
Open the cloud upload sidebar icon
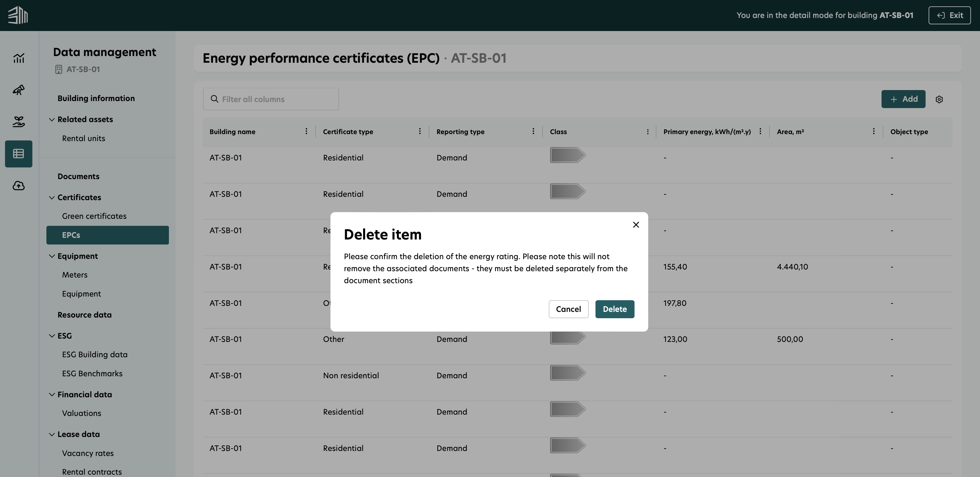(x=19, y=185)
